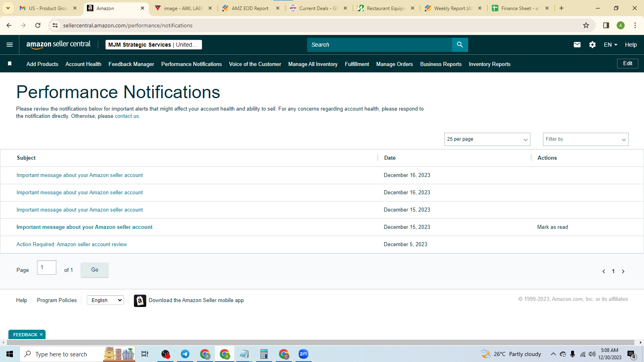Open a new browser tab
This screenshot has height=362, width=644.
[x=561, y=8]
